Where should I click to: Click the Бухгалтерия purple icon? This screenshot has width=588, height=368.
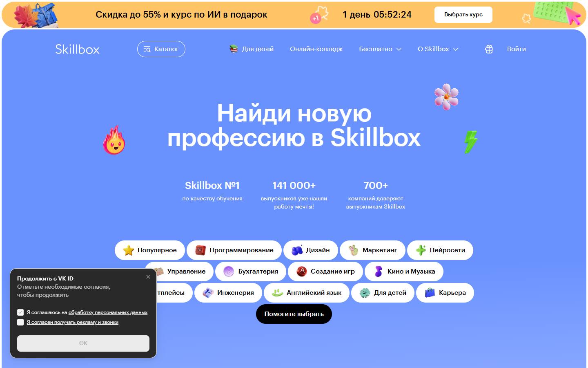pos(229,272)
